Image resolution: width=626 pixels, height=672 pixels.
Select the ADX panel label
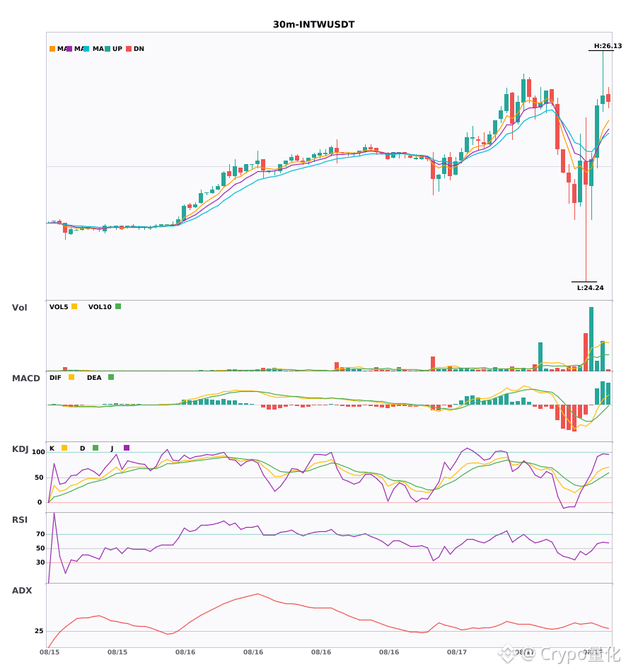point(22,591)
